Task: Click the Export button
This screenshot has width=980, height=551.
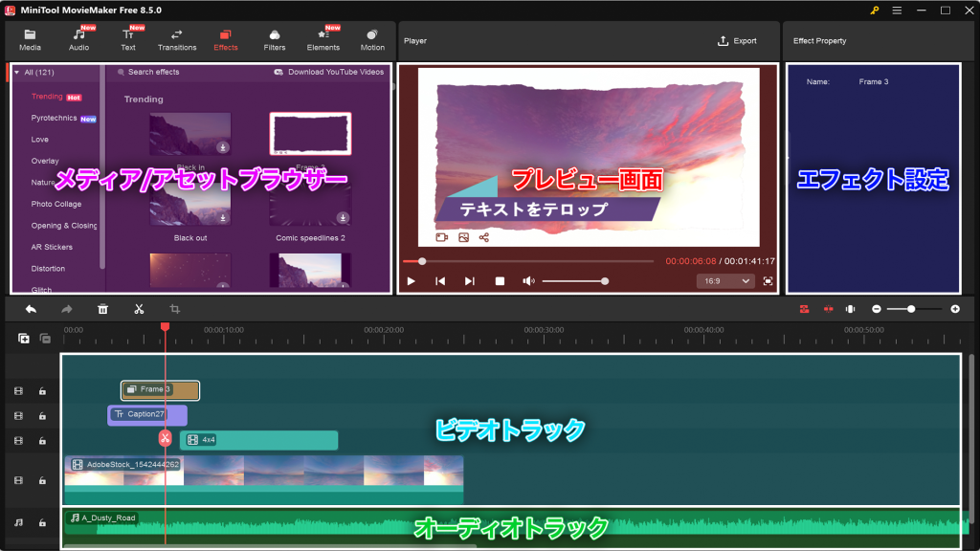Action: click(737, 41)
